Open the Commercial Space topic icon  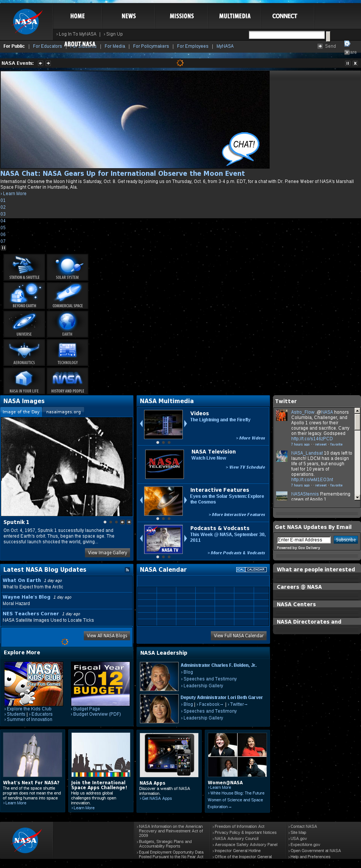(67, 296)
